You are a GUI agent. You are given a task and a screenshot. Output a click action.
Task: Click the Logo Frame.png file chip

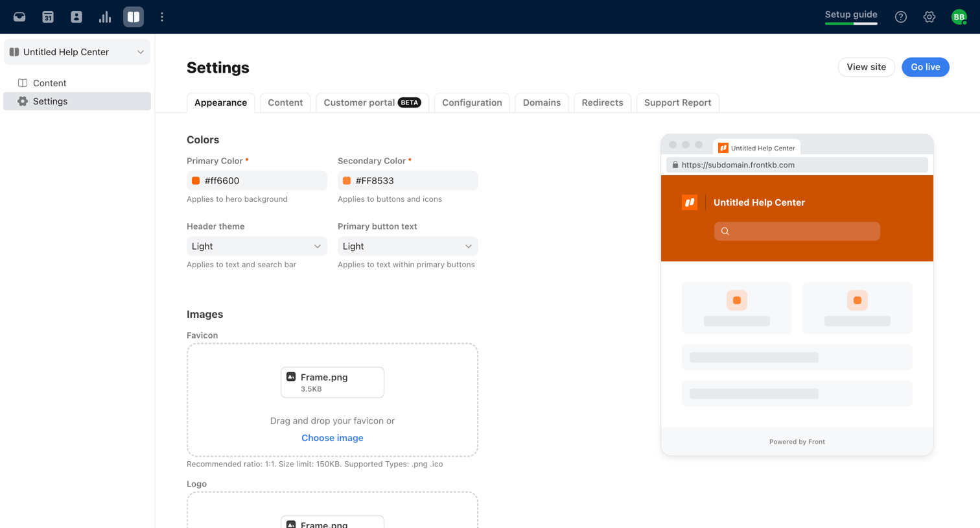tap(332, 522)
